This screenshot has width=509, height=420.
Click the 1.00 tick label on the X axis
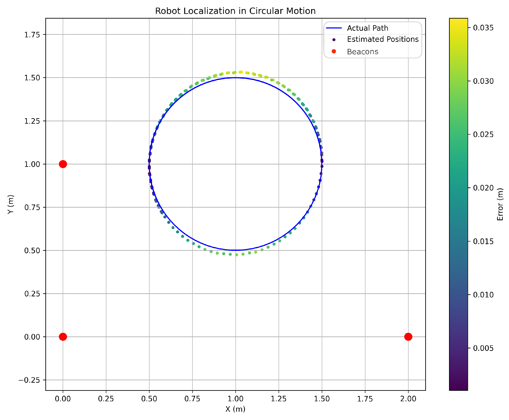pos(235,398)
